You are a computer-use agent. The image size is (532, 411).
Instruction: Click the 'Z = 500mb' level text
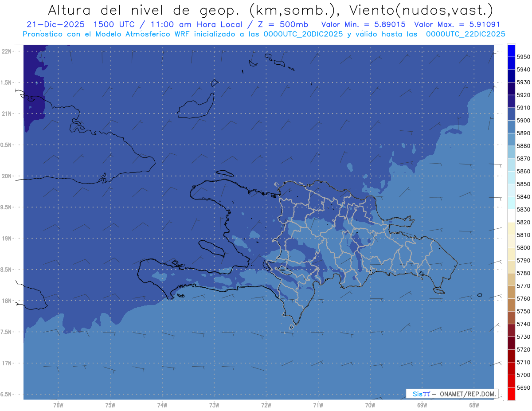point(281,24)
